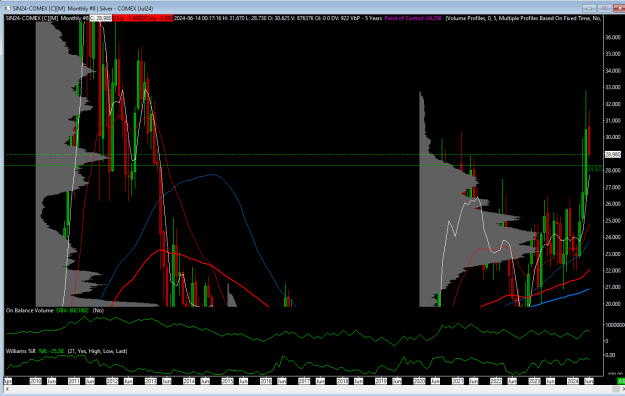This screenshot has height=396, width=625.
Task: Click 24.000 on the price scale
Action: click(613, 237)
